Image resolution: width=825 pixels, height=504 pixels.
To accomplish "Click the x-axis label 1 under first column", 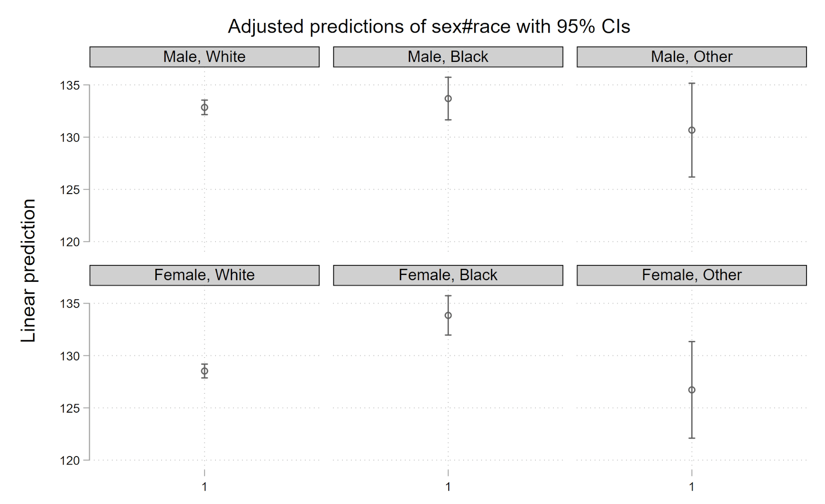I will tap(205, 487).
